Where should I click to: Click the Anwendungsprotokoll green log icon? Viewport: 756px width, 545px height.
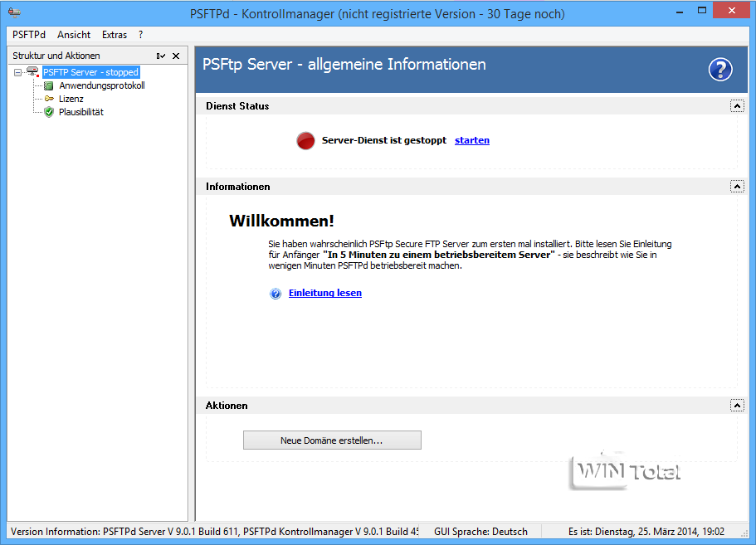(49, 85)
